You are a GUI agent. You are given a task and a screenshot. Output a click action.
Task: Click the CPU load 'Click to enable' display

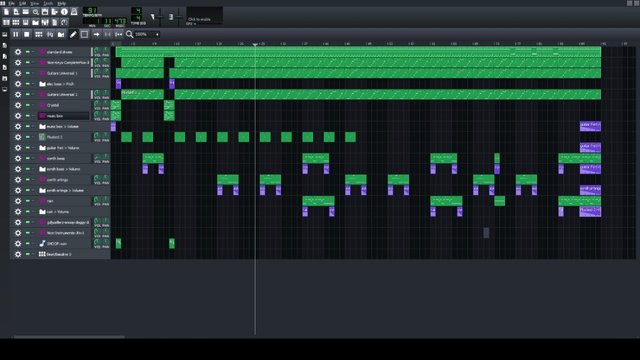pos(204,16)
